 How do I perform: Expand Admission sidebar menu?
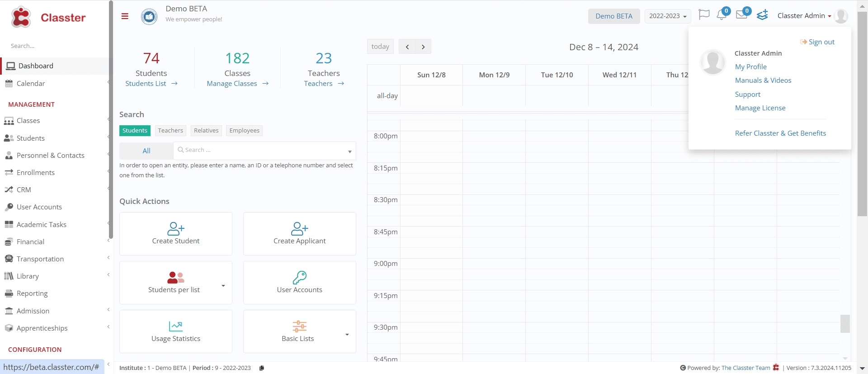54,311
